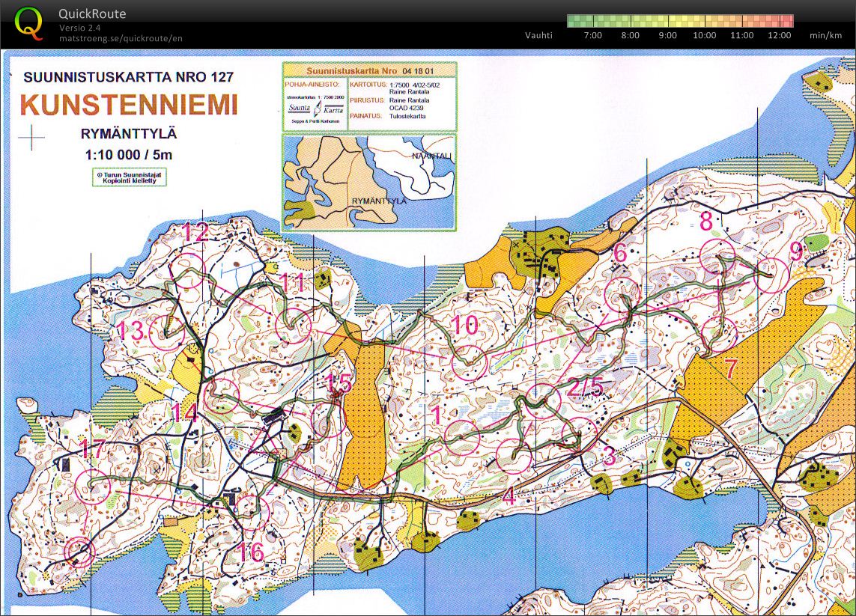The image size is (856, 616).
Task: Select the Vauhti label beside the scale
Action: tap(538, 35)
